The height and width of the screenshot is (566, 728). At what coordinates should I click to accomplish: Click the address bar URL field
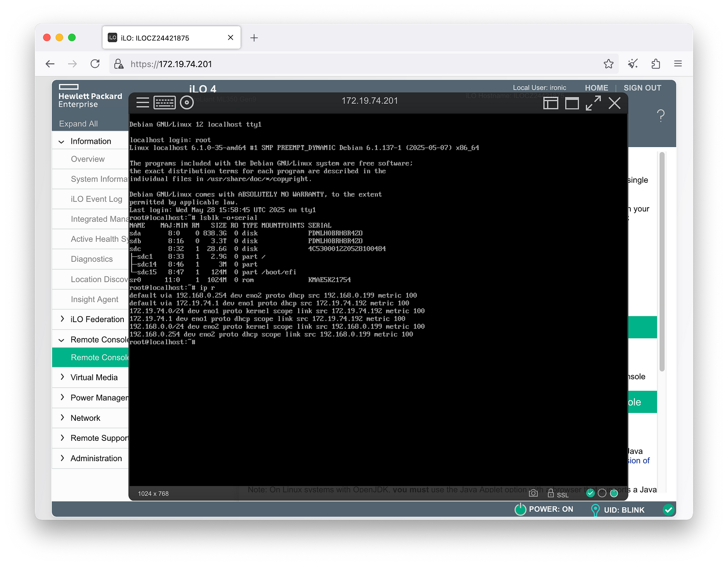[x=364, y=64]
